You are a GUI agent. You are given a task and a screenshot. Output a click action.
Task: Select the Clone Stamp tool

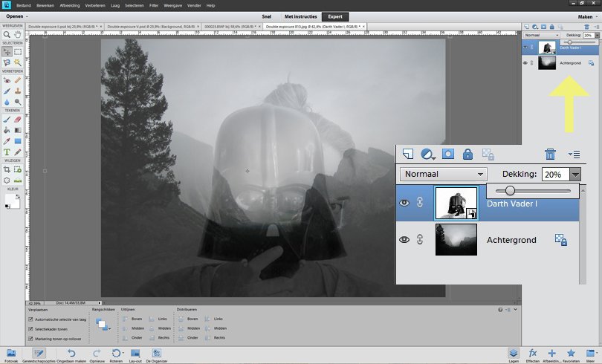(18, 91)
